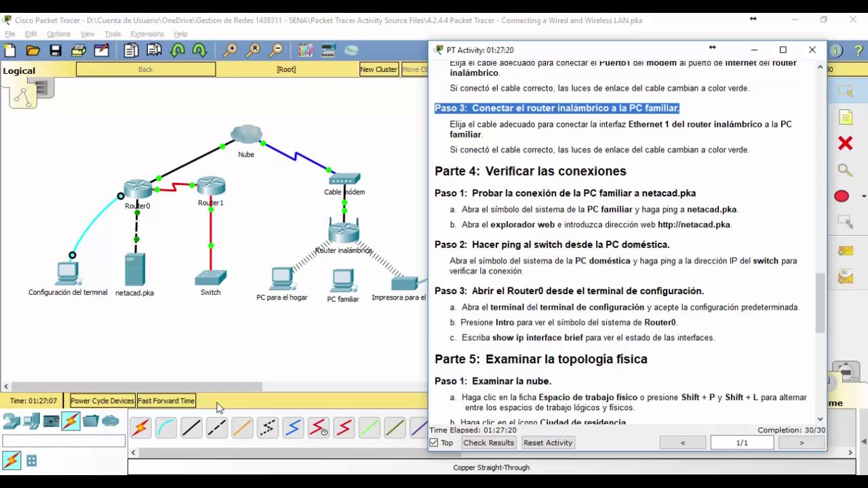
Task: Open the drawing palette icon
Action: click(x=306, y=50)
